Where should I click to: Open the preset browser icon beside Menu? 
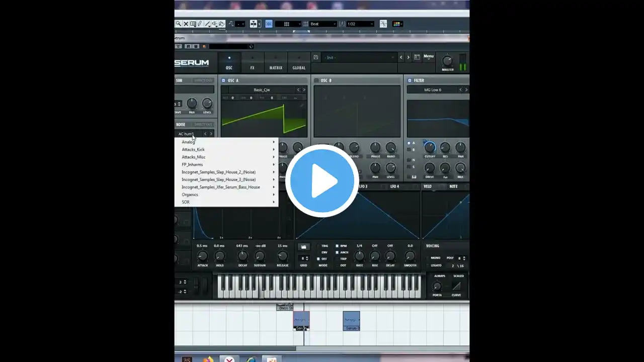point(417,57)
